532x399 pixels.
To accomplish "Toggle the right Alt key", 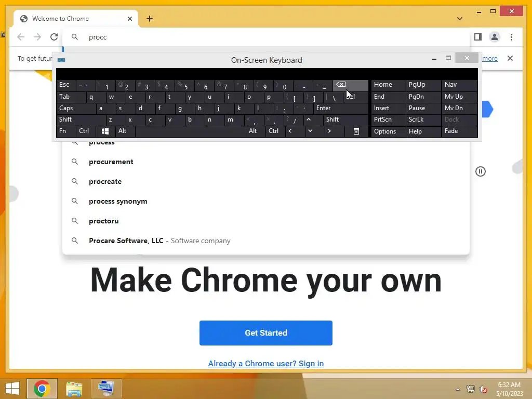I will click(256, 131).
